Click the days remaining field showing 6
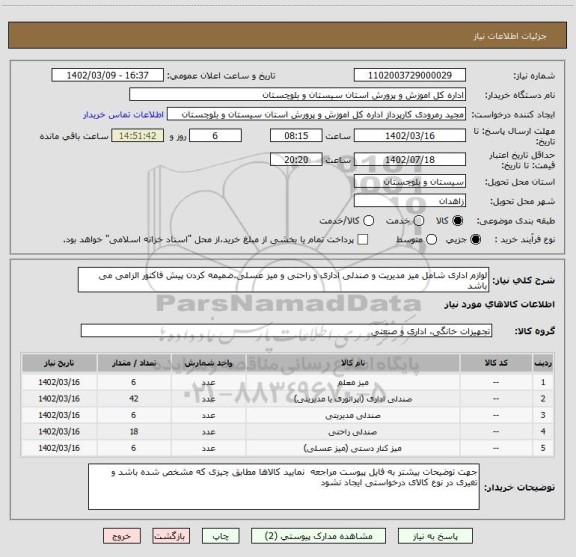The image size is (576, 557). 215,136
